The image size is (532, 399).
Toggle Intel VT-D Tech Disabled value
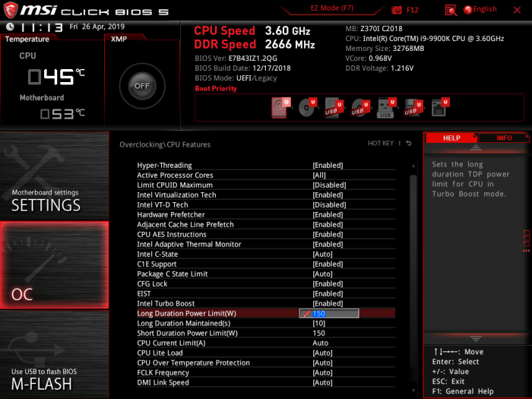tap(329, 205)
